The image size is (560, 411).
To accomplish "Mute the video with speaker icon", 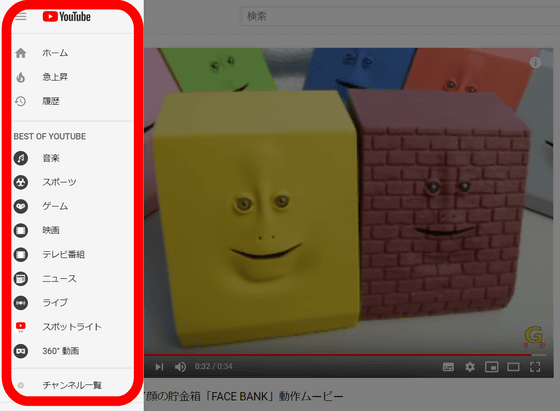I will [180, 367].
